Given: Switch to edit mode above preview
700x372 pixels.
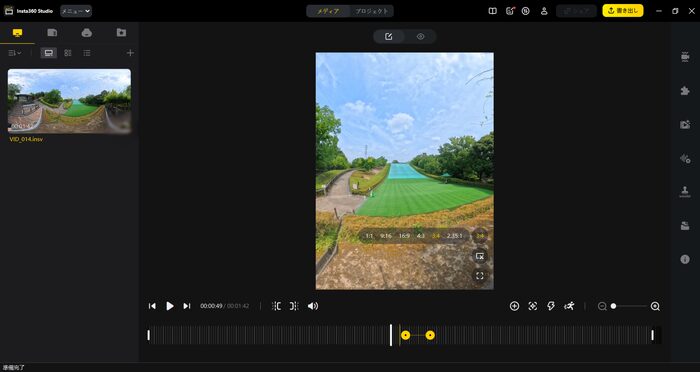Looking at the screenshot, I should click(388, 37).
